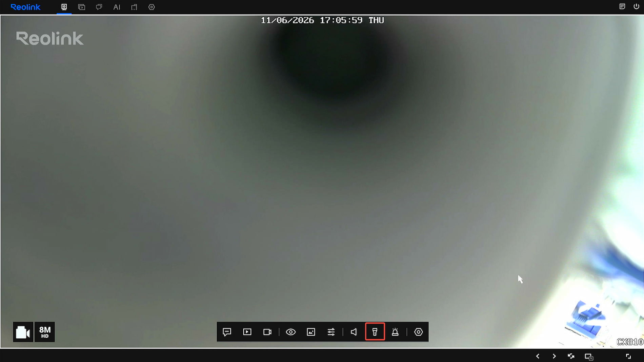Open the AI tab in top bar
The height and width of the screenshot is (362, 644).
(x=117, y=7)
